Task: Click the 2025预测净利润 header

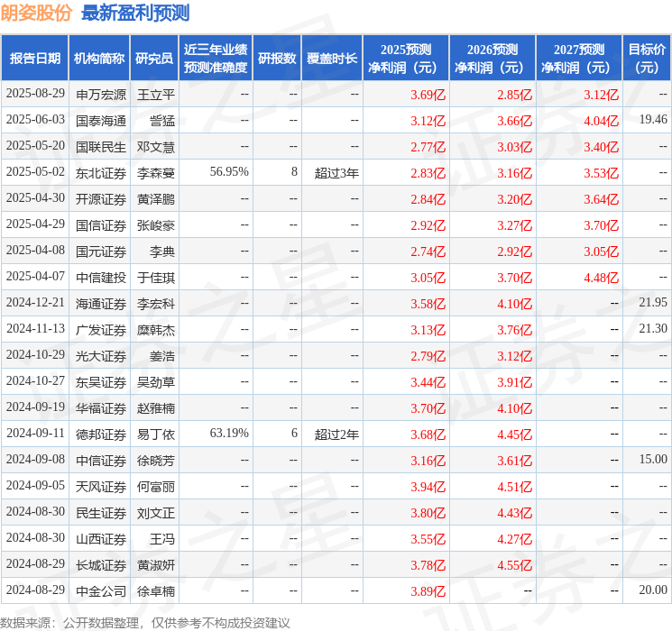Action: pyautogui.click(x=406, y=59)
